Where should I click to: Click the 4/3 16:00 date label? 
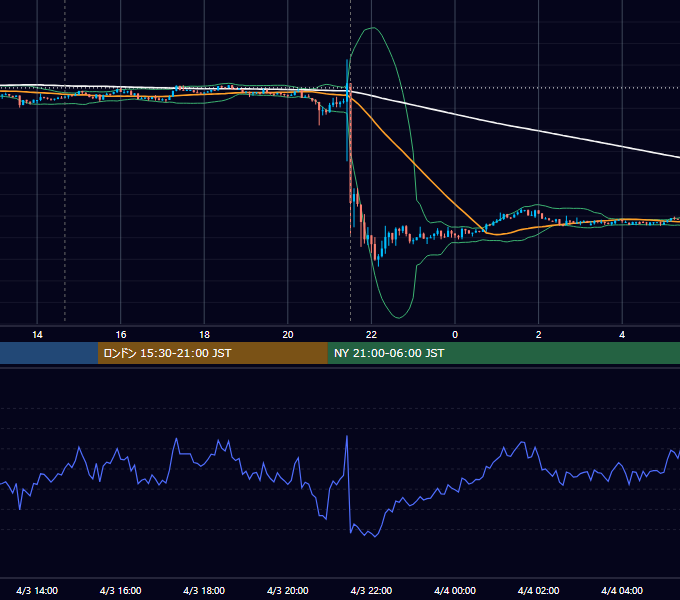point(121,590)
